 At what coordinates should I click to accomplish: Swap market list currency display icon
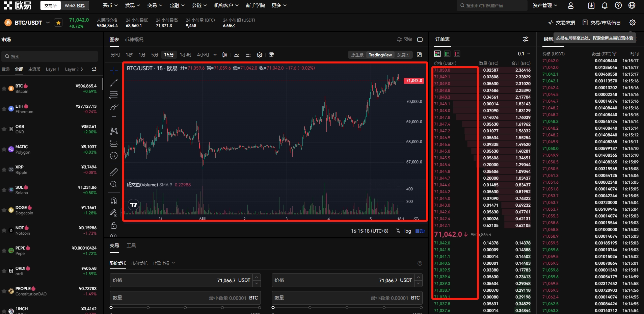(x=94, y=69)
